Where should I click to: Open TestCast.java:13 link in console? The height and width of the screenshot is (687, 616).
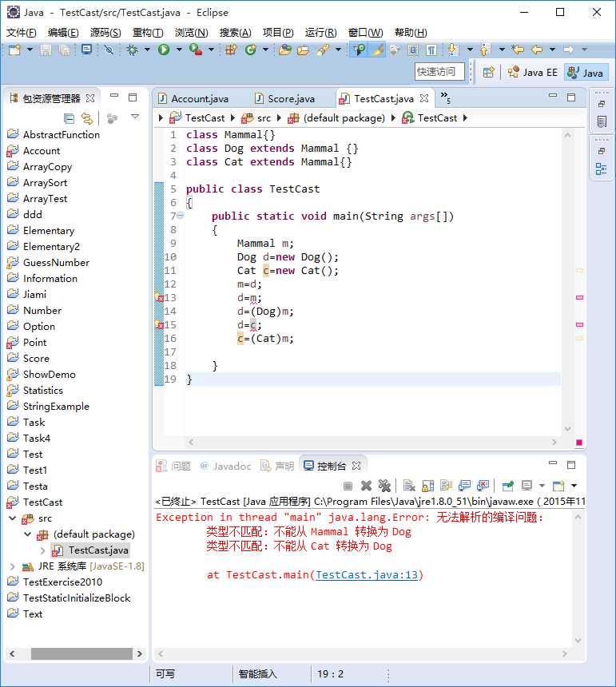point(368,574)
